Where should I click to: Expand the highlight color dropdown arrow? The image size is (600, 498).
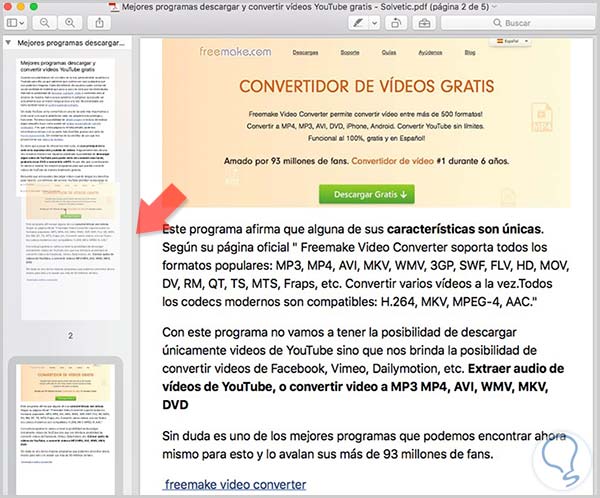[375, 23]
